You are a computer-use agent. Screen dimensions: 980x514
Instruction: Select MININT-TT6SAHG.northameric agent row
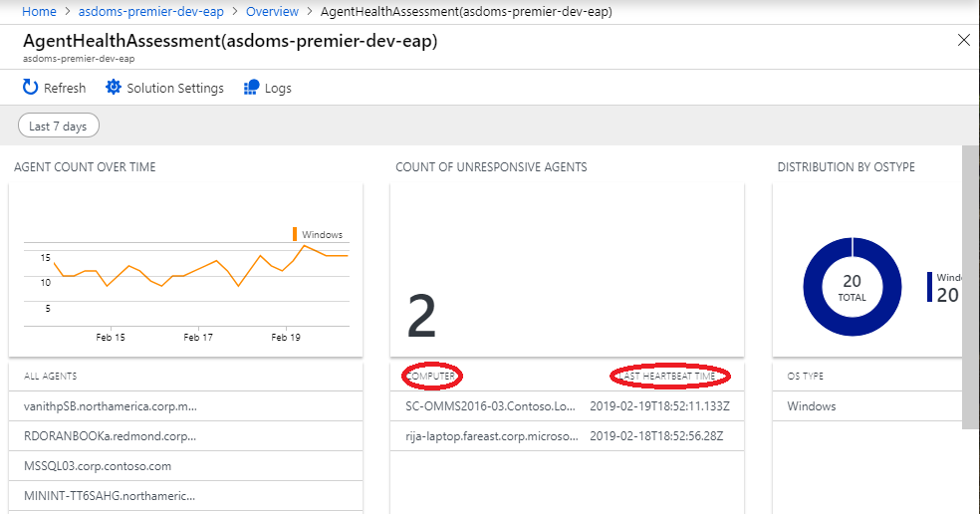coord(185,496)
